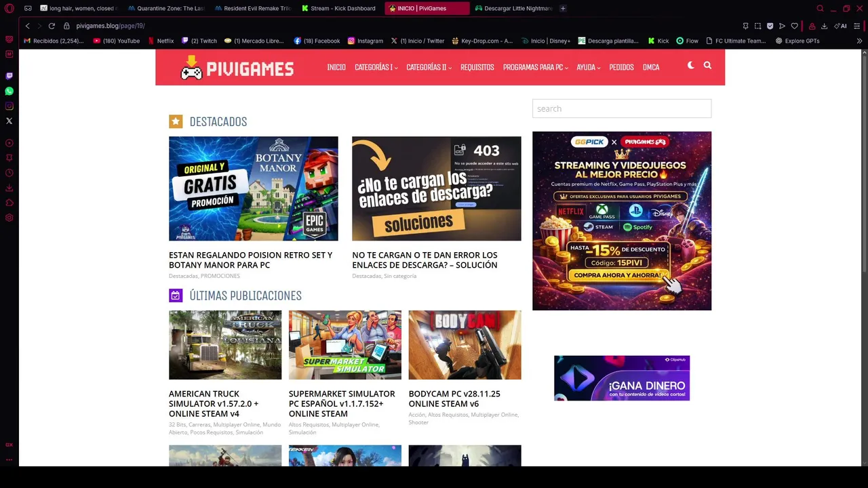This screenshot has width=868, height=488.
Task: Open the AI assistant button in toolbar
Action: pos(840,26)
